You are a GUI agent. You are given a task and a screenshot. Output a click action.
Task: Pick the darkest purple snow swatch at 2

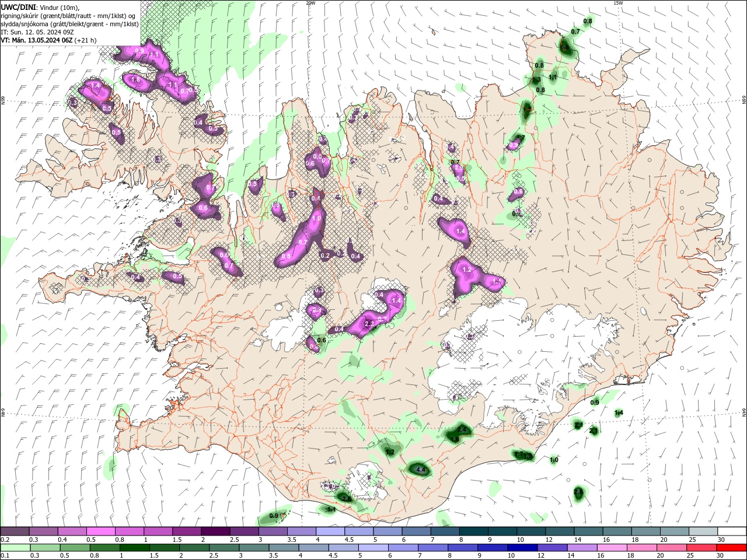click(x=215, y=531)
